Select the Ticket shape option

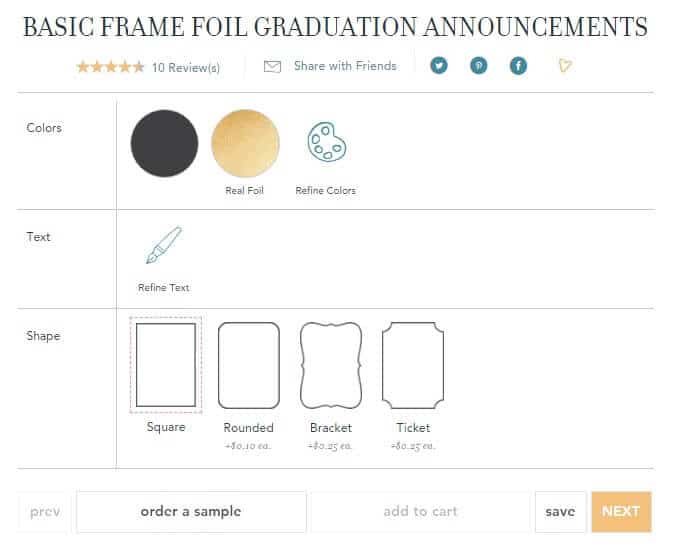413,365
